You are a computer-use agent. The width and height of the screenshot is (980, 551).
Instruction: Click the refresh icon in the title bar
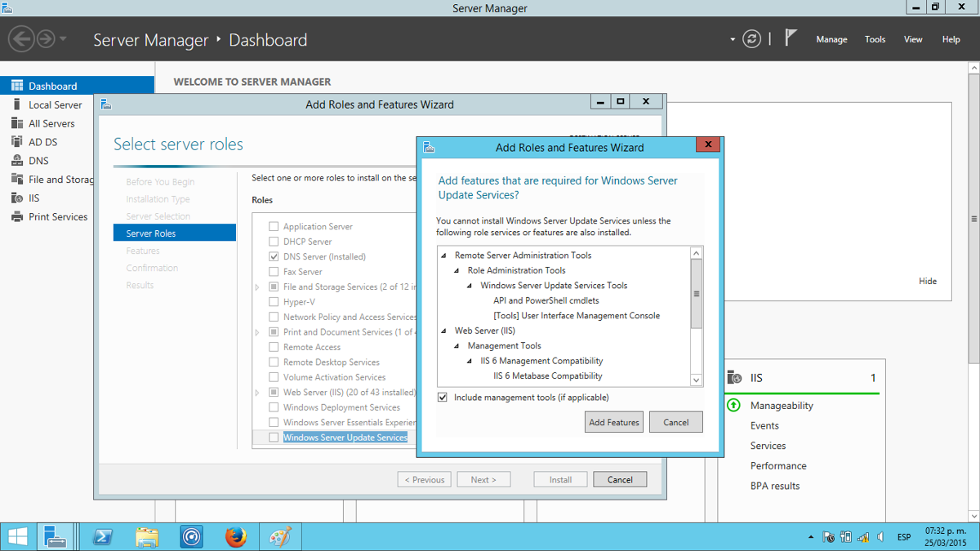click(751, 38)
